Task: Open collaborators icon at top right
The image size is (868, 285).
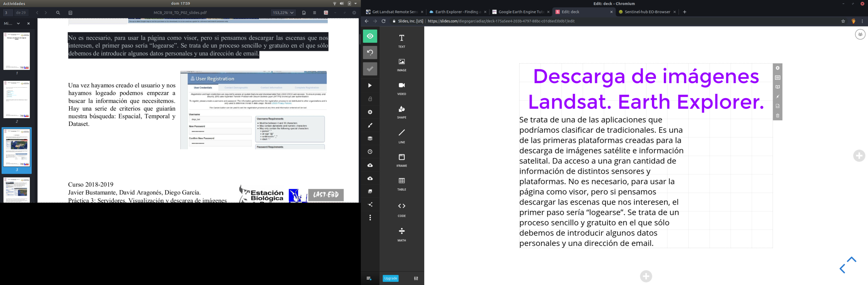Action: pos(860,34)
